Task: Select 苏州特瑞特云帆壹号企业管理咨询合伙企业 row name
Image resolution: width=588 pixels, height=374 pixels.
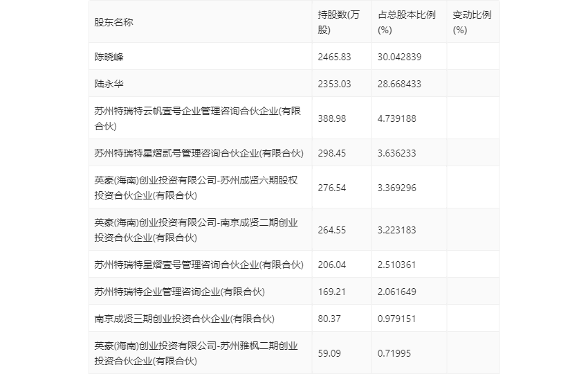Action: (198, 118)
